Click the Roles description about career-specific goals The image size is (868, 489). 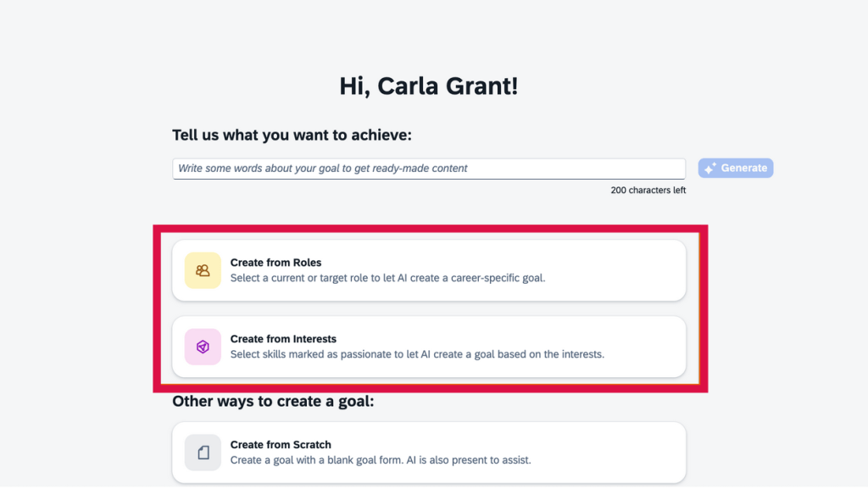(x=387, y=278)
